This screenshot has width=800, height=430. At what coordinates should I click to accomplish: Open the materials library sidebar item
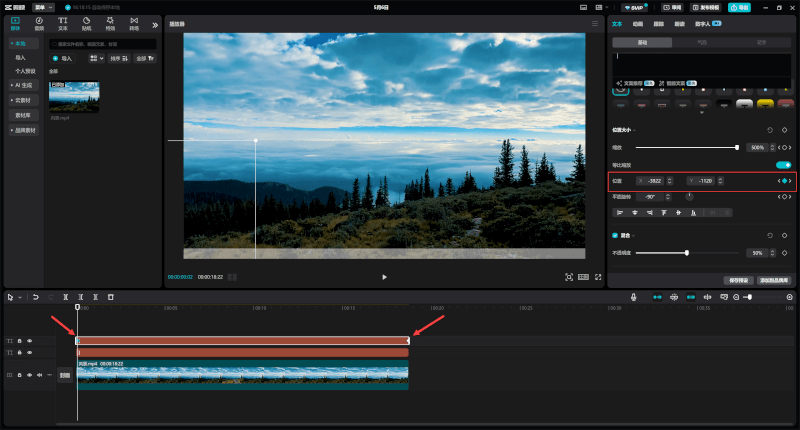point(23,115)
